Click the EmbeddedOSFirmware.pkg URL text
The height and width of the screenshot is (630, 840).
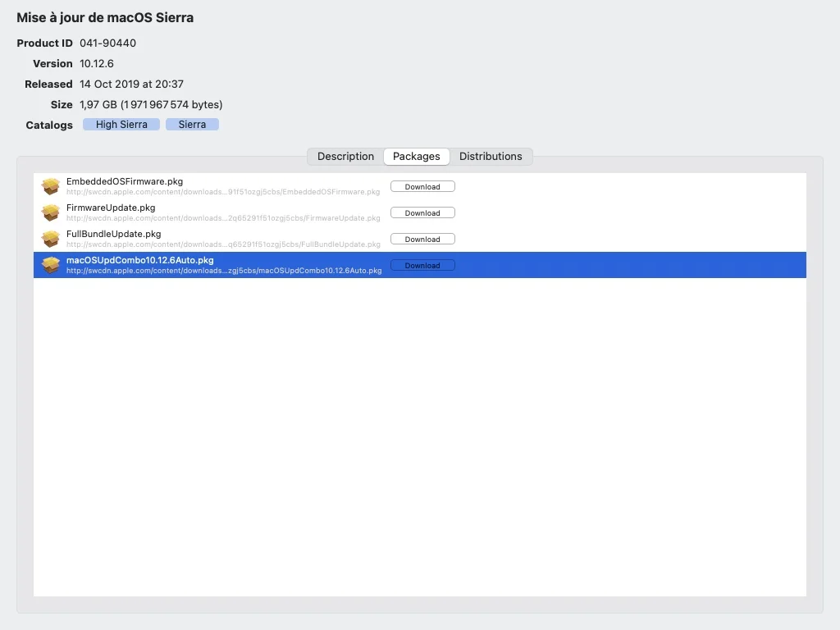[x=223, y=192]
